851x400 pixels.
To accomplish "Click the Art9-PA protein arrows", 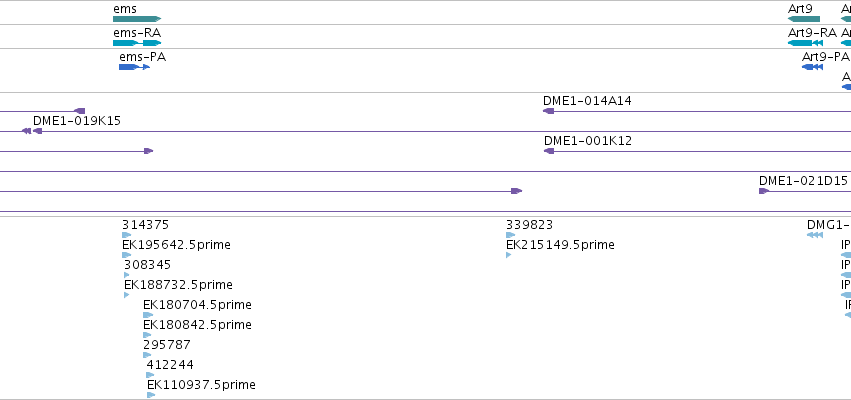I will click(x=812, y=67).
